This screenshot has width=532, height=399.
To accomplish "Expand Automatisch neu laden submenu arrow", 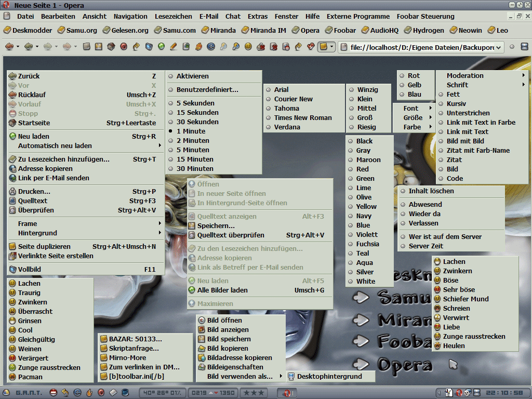I will click(x=160, y=145).
